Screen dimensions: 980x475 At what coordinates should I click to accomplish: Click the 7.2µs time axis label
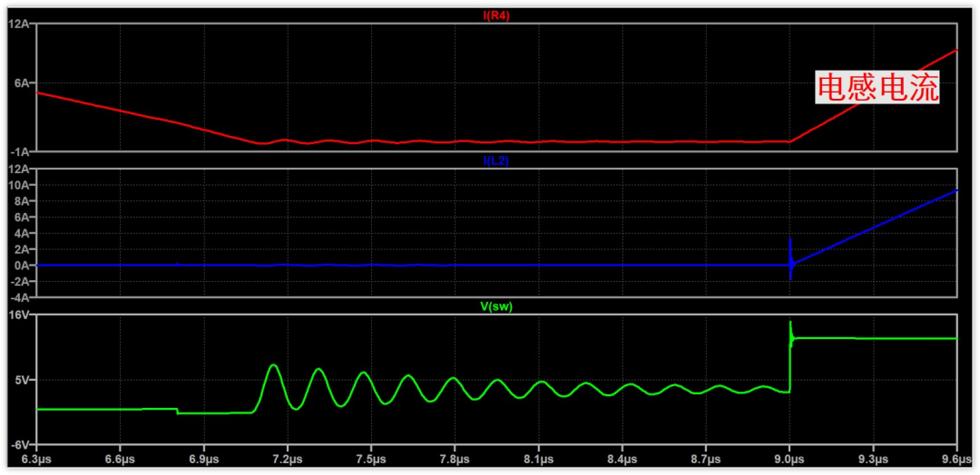point(288,459)
